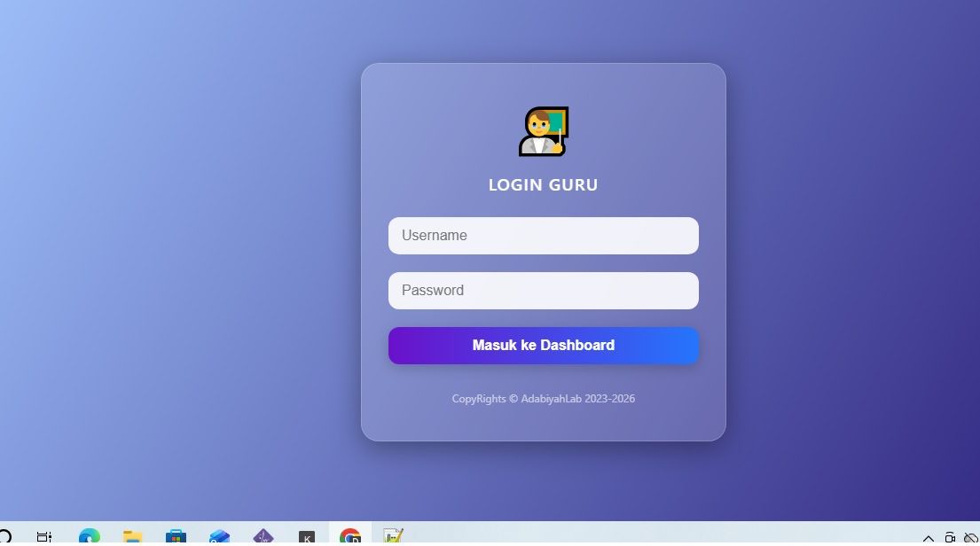Launch Microsoft Edge from taskbar
The height and width of the screenshot is (546, 980).
[x=90, y=536]
